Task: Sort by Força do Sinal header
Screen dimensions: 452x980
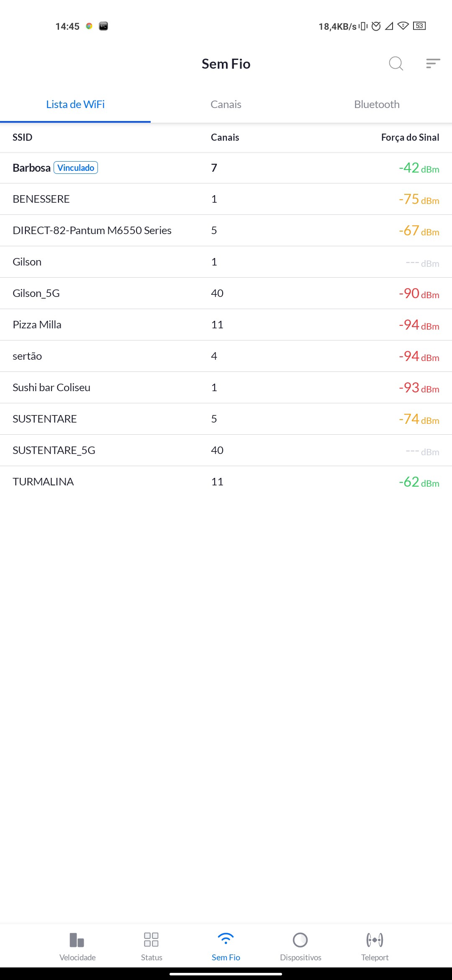Action: click(410, 137)
